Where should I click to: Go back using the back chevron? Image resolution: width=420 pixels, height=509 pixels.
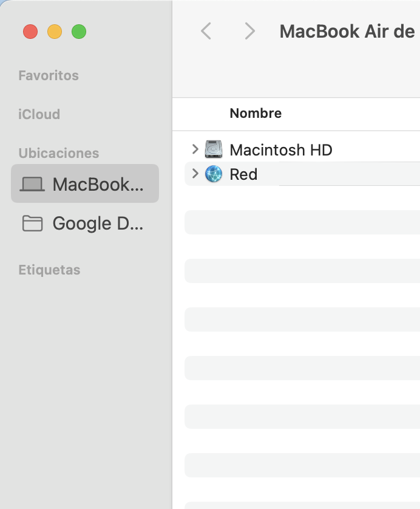(206, 32)
